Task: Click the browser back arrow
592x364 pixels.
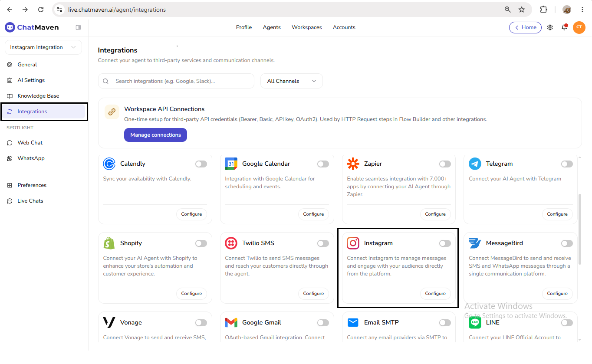Action: tap(10, 10)
